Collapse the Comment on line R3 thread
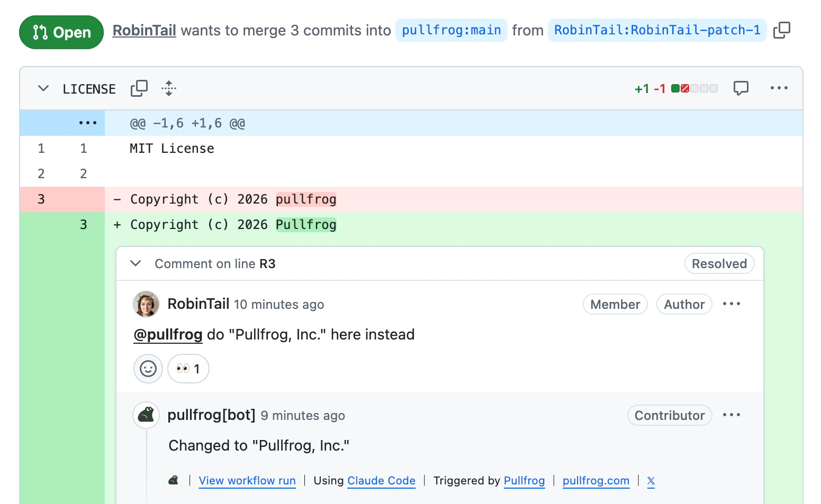This screenshot has width=821, height=504. [x=136, y=263]
